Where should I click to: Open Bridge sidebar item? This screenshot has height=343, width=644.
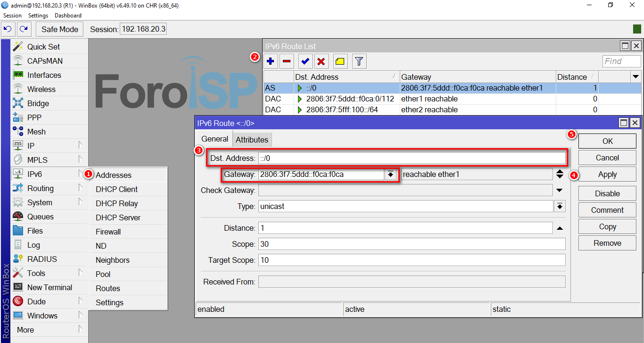pyautogui.click(x=50, y=103)
